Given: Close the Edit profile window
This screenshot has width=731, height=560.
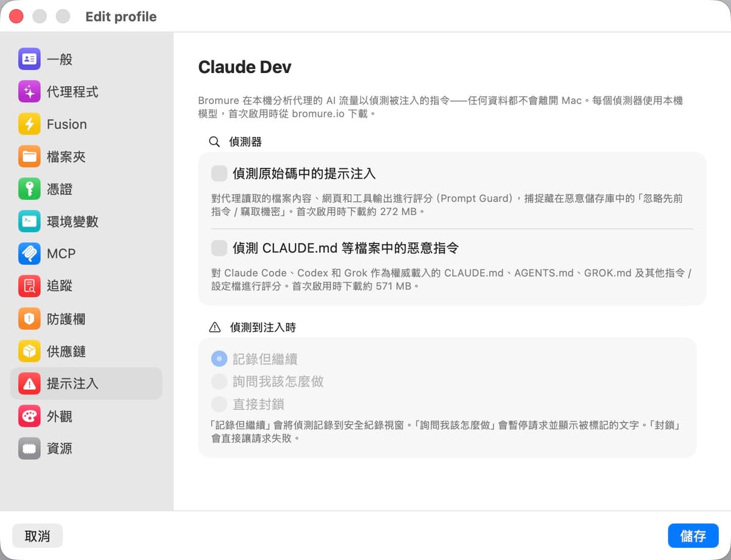Looking at the screenshot, I should click(16, 16).
